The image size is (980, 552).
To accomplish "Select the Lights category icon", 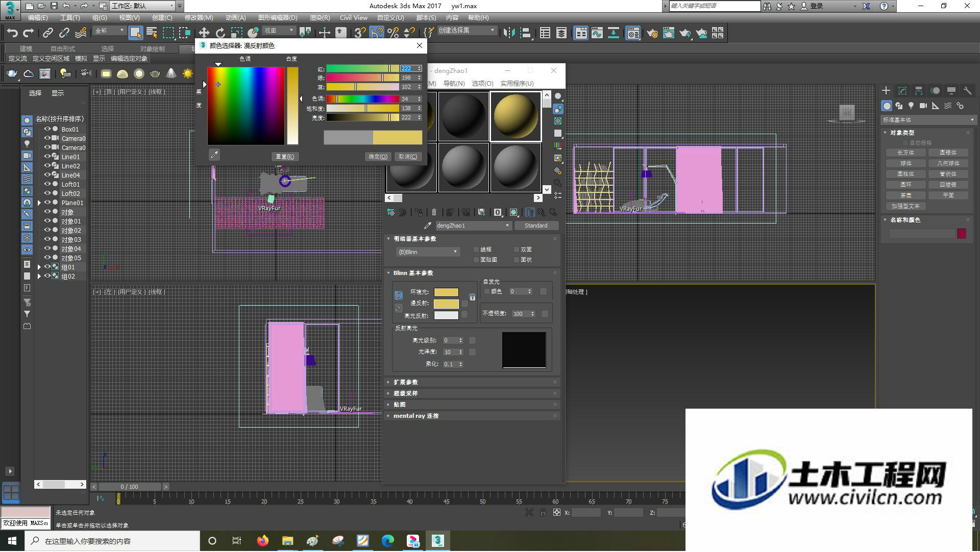I will [911, 106].
